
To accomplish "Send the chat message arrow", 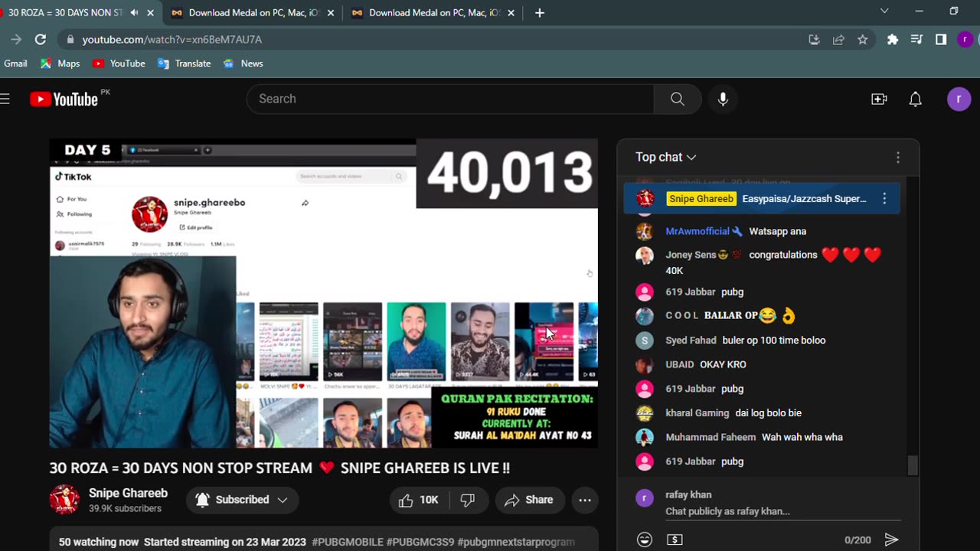I will 891,540.
